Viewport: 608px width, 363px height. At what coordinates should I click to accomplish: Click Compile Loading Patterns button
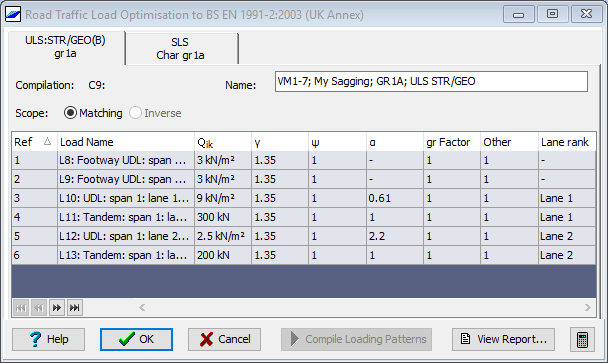click(x=356, y=339)
